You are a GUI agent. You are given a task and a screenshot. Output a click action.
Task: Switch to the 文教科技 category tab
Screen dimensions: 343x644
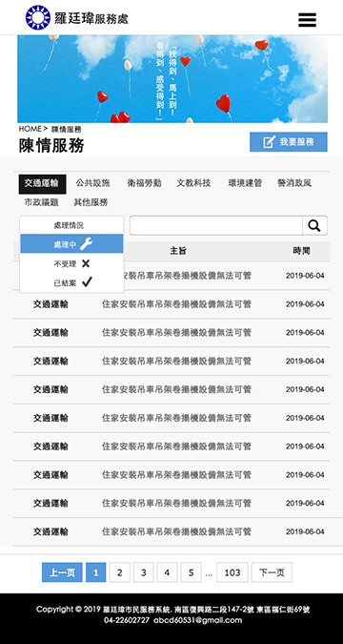[x=193, y=183]
